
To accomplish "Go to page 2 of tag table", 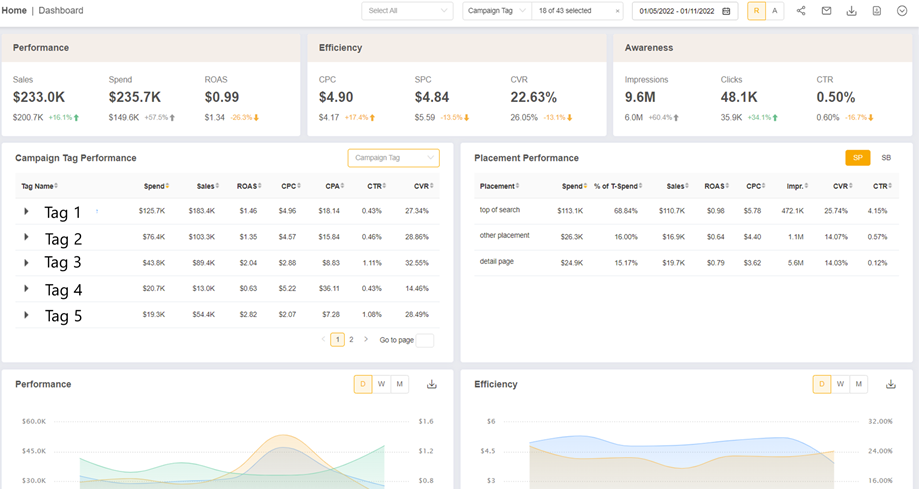I will [x=351, y=340].
